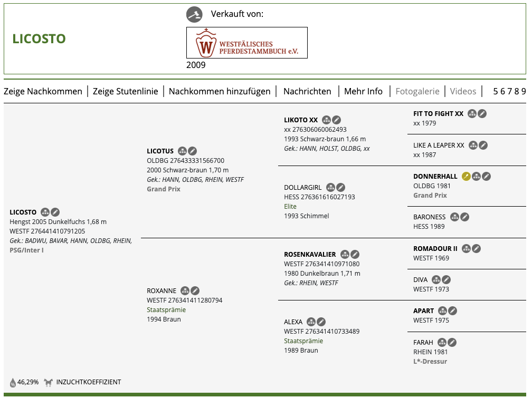Click the Westfälisches Pferdestammbuch logo
This screenshot has width=532, height=398.
(246, 43)
